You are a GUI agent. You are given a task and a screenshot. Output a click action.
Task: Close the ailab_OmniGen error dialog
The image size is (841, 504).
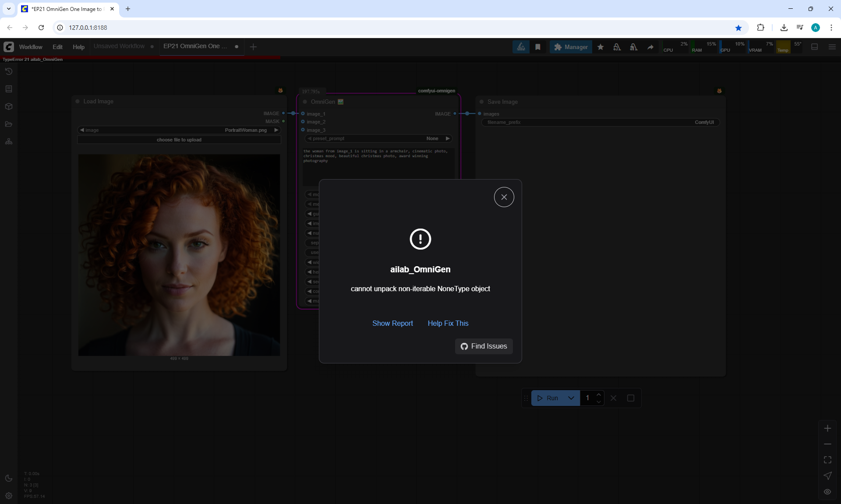pos(504,197)
